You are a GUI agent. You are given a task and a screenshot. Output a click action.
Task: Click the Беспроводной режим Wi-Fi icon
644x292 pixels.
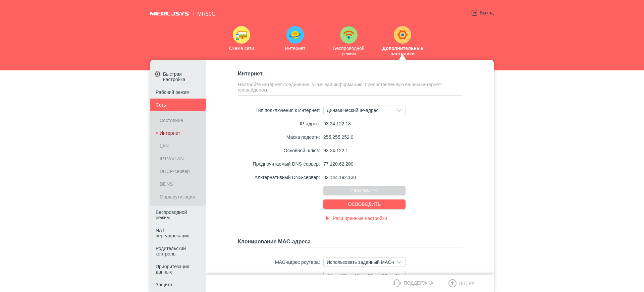tap(348, 35)
